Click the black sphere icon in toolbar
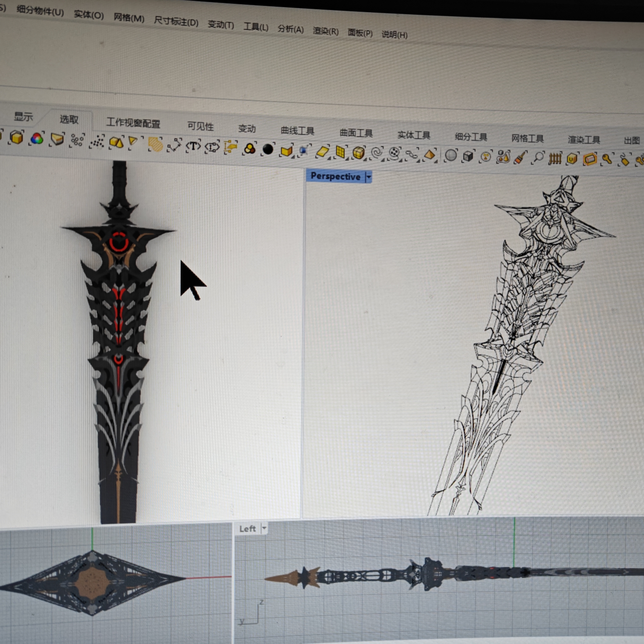Screen dimensions: 644x644 (x=267, y=149)
